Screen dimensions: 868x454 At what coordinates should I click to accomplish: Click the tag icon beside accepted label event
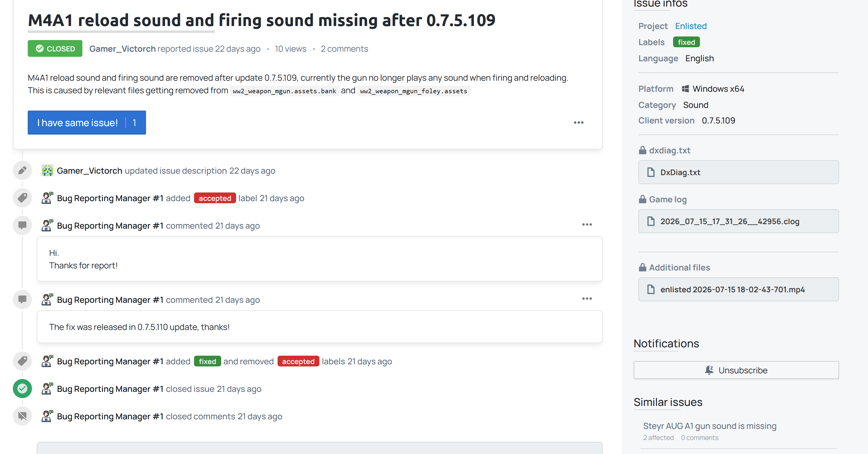coord(22,198)
